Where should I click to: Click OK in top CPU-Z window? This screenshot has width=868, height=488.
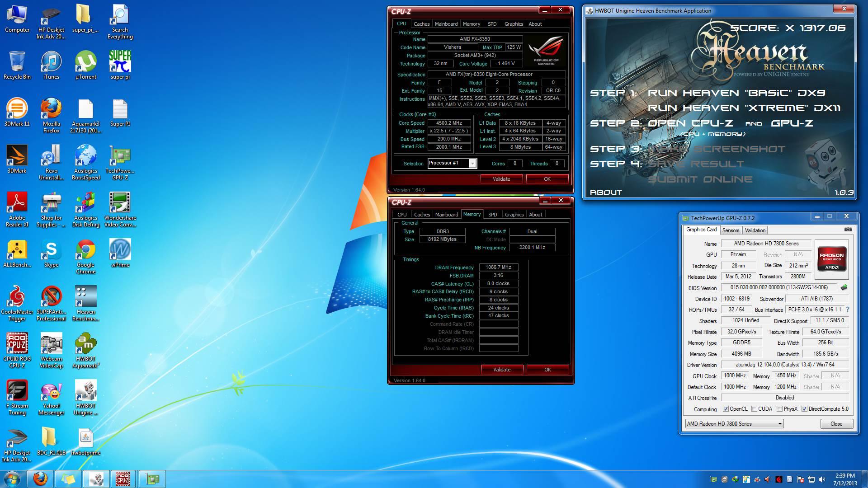pyautogui.click(x=547, y=179)
